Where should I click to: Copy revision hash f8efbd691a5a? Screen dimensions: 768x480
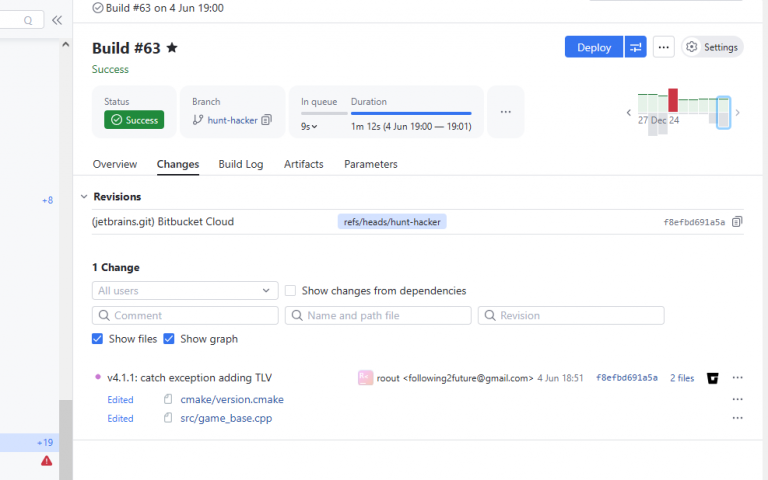[x=737, y=222]
